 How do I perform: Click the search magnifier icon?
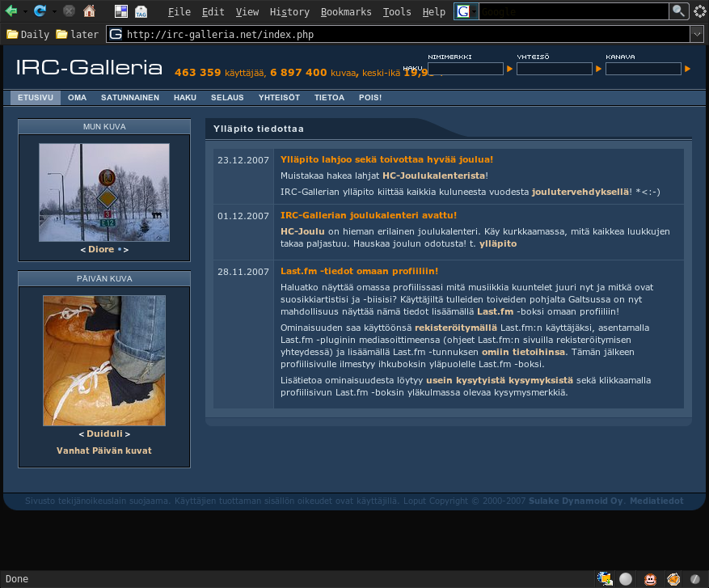679,11
